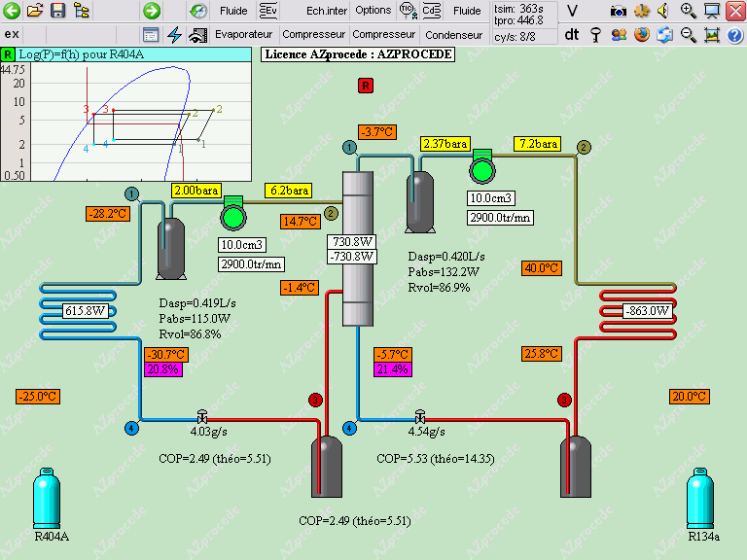Open the Options menu
747x560 pixels.
pos(373,10)
